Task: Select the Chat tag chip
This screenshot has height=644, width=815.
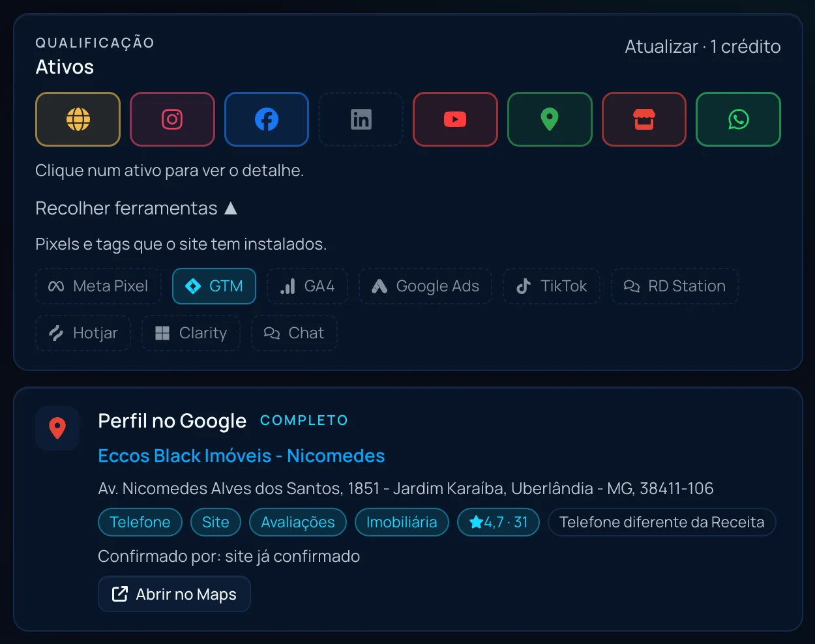Action: [x=294, y=333]
